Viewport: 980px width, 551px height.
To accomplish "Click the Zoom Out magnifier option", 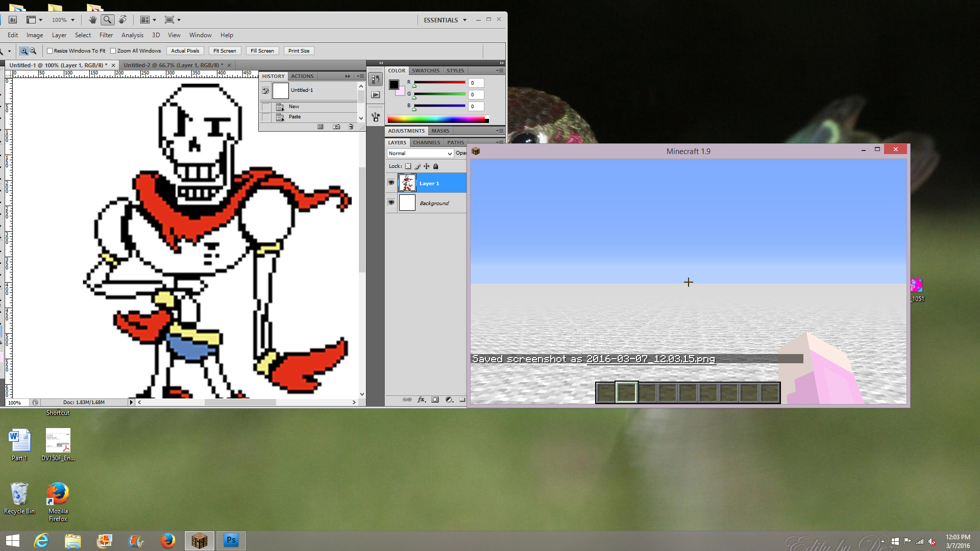I will click(x=33, y=51).
